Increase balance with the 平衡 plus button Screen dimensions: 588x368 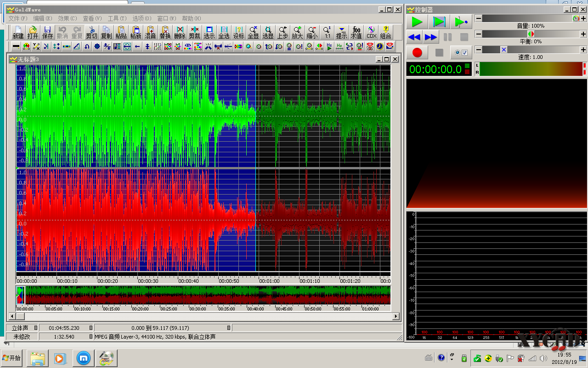[583, 34]
